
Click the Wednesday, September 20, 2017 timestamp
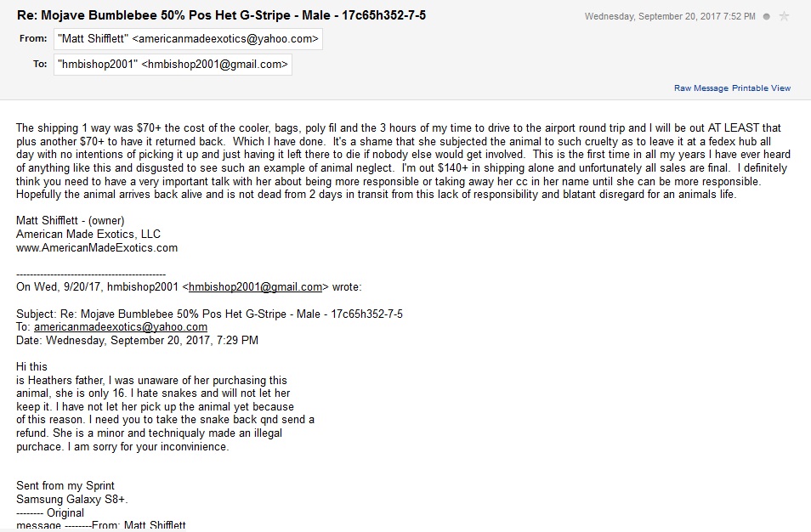click(670, 16)
